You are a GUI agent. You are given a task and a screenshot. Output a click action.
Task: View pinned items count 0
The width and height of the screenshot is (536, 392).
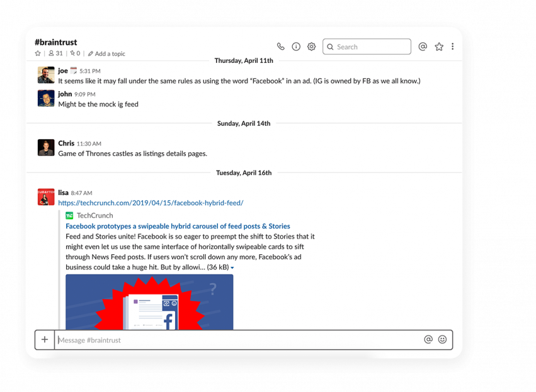coord(75,53)
